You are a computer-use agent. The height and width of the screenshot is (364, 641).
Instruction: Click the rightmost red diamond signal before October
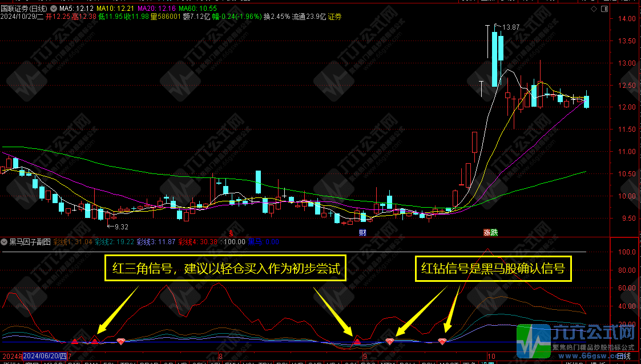coord(442,341)
